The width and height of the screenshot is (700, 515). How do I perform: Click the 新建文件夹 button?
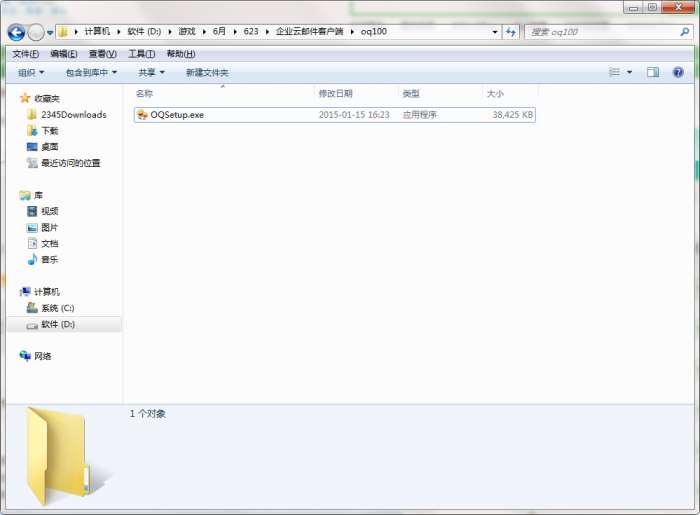click(207, 72)
